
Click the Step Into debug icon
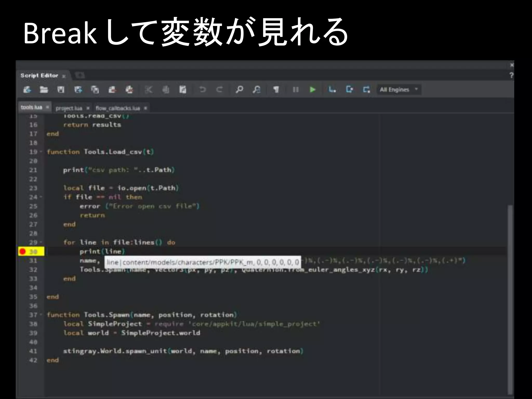click(349, 90)
